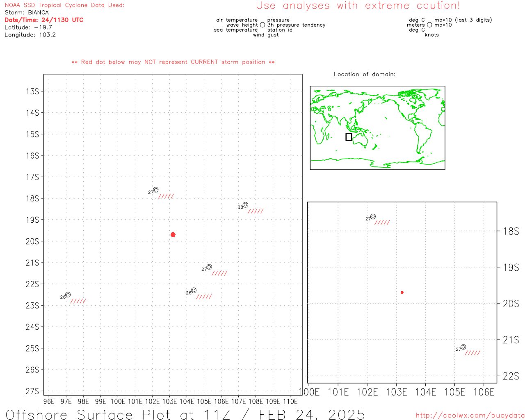Viewport: 525px width, 420px height.
Task: Click 'NOAA SSD Tropical Cyclone Data Used:' heading
Action: pos(64,5)
